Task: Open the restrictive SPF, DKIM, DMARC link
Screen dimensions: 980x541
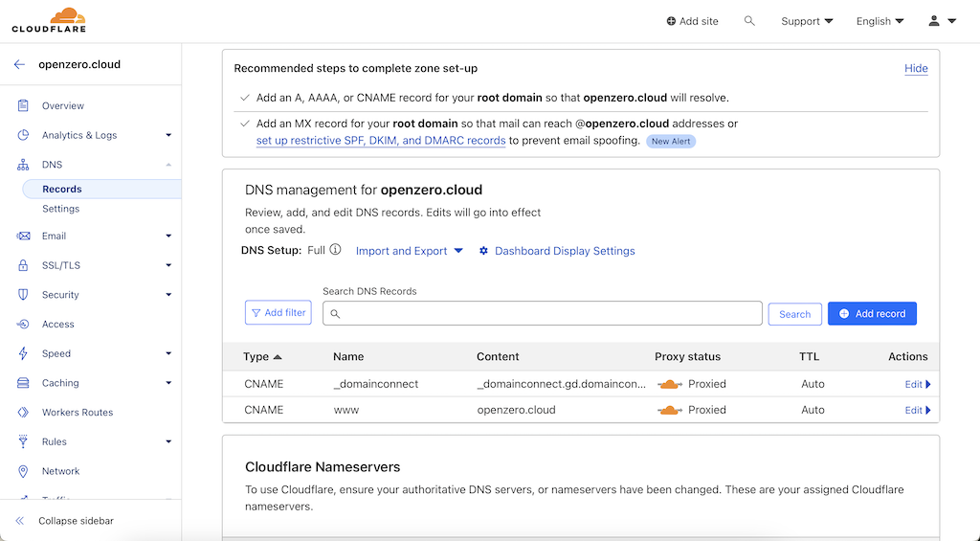Action: coord(381,141)
